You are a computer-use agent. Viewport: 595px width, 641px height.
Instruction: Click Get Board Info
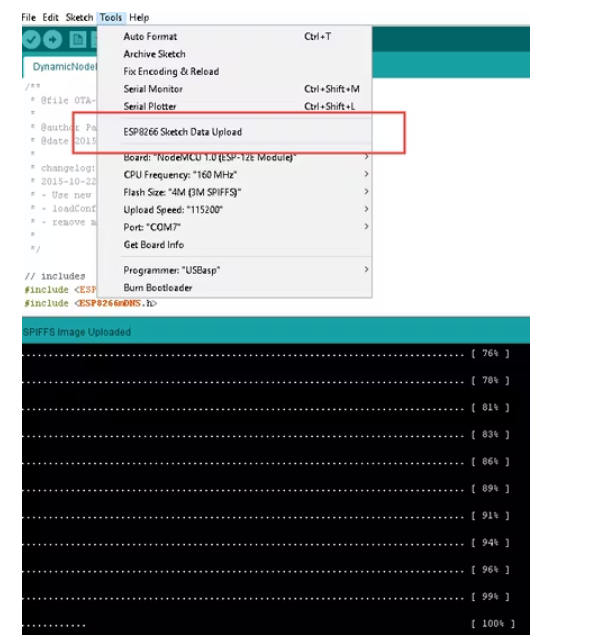click(x=235, y=245)
